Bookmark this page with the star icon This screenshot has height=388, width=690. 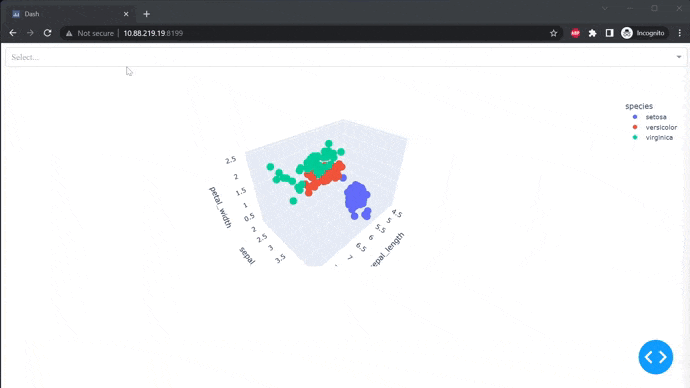click(x=554, y=33)
